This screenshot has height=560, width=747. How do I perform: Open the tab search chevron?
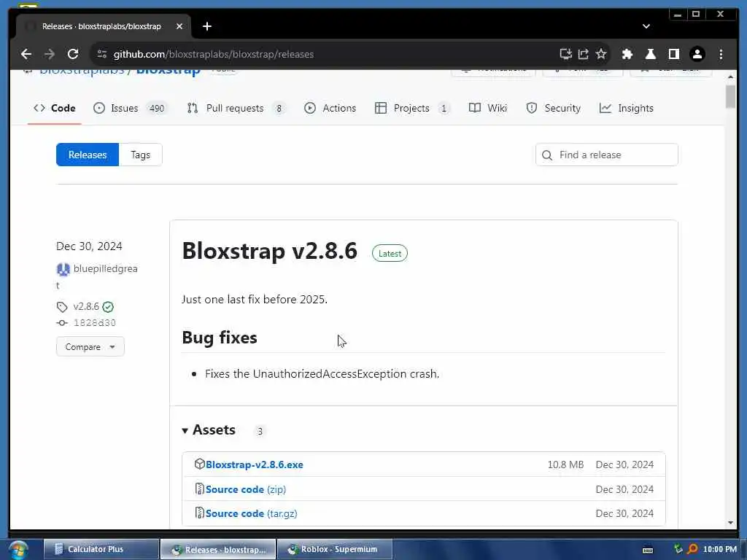tap(646, 26)
